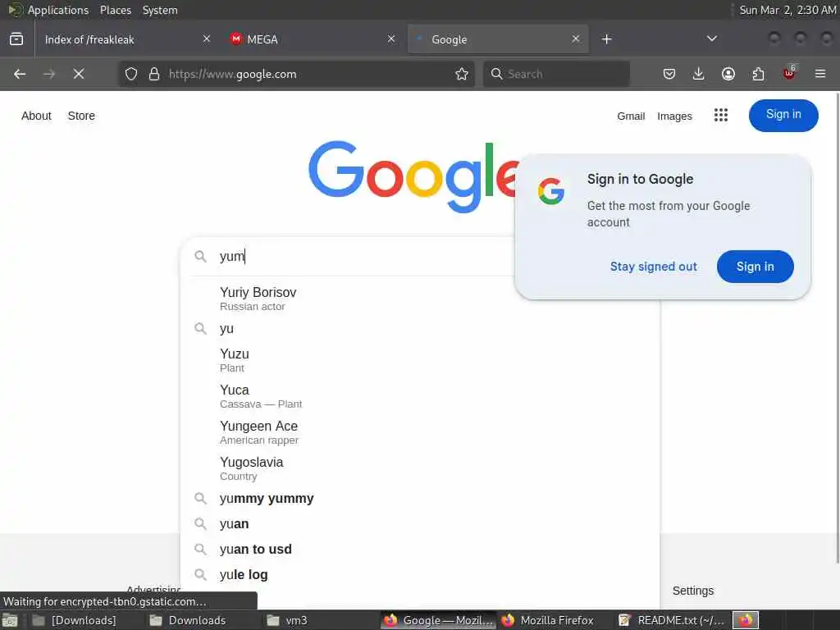Select the Google tab
The width and height of the screenshot is (840, 630).
click(x=498, y=39)
